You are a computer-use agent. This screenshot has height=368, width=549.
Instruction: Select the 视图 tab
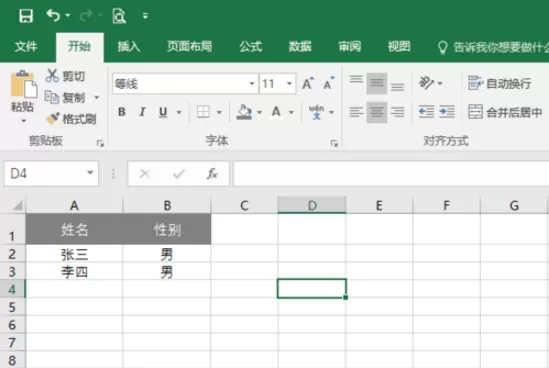(399, 46)
